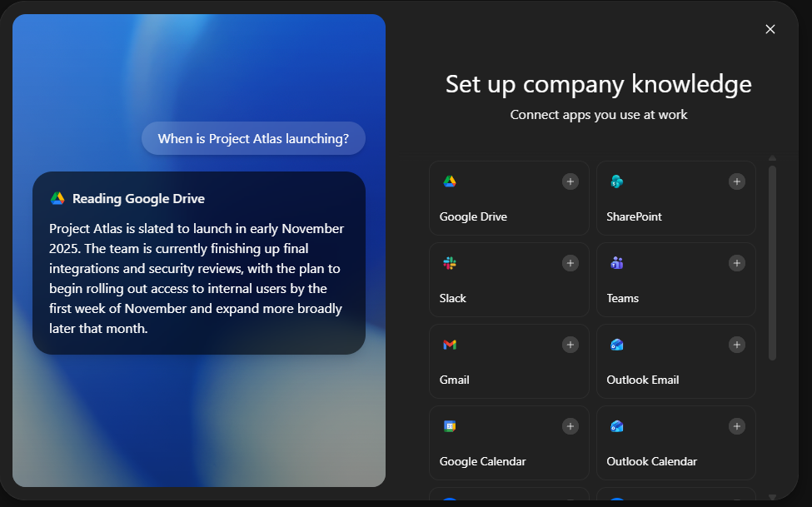Select the Outlook Email app icon
The height and width of the screenshot is (507, 812).
tap(616, 343)
